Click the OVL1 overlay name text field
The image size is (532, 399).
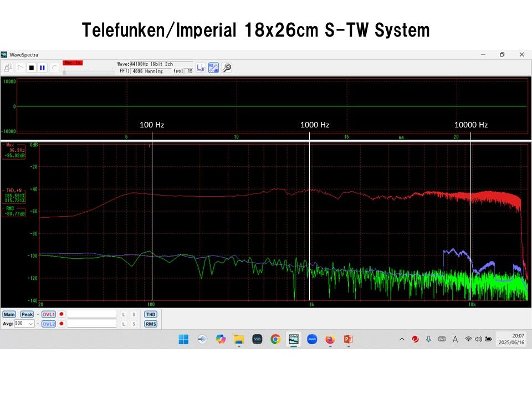(x=91, y=315)
